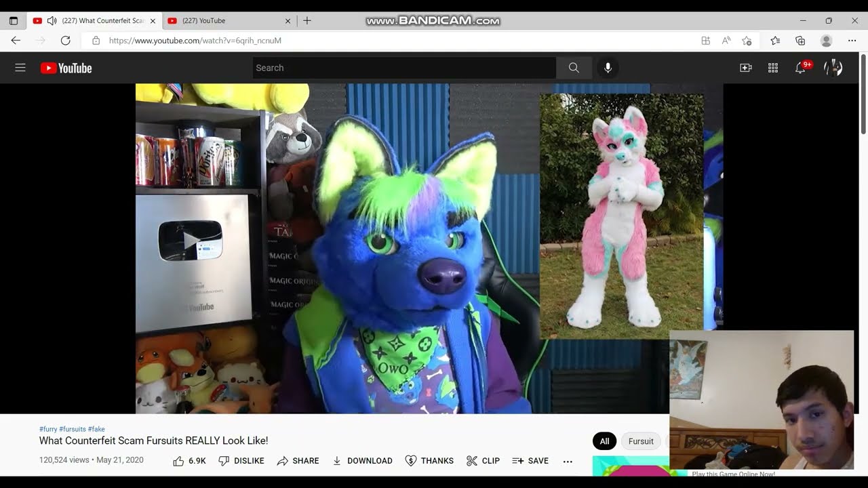Click the SHARE button
Screen dimensions: 868x488
pos(298,461)
